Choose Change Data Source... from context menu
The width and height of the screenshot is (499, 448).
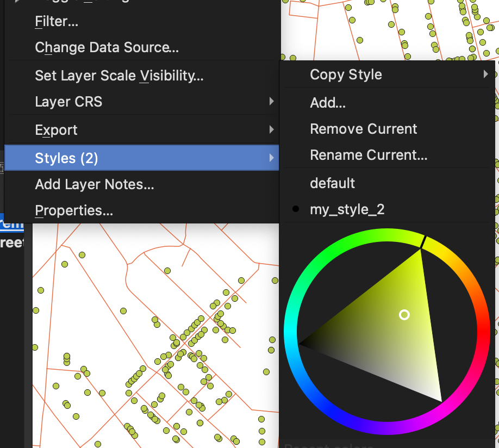click(107, 48)
